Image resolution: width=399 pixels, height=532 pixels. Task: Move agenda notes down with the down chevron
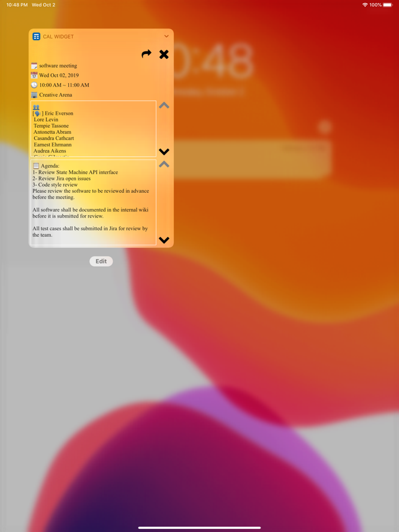pyautogui.click(x=164, y=240)
